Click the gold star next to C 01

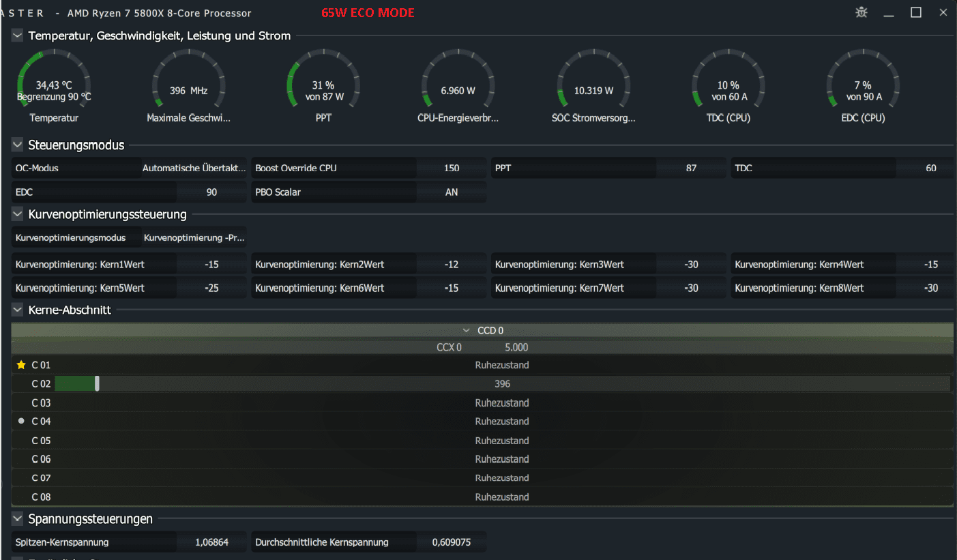[20, 365]
